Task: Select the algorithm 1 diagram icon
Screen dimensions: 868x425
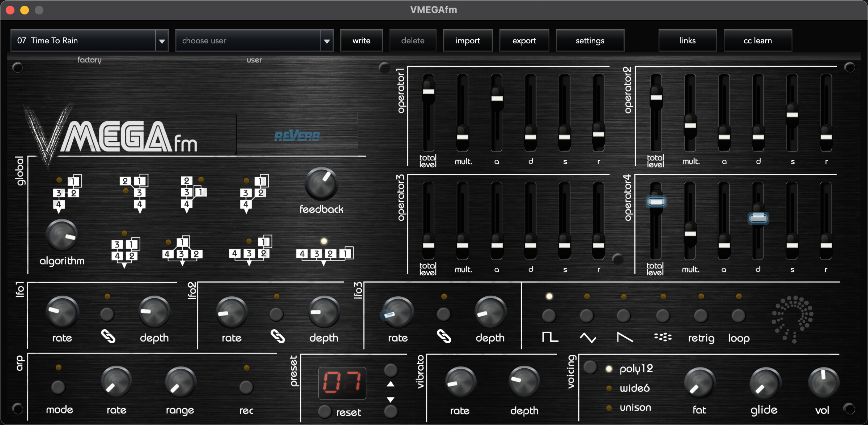Action: (67, 193)
